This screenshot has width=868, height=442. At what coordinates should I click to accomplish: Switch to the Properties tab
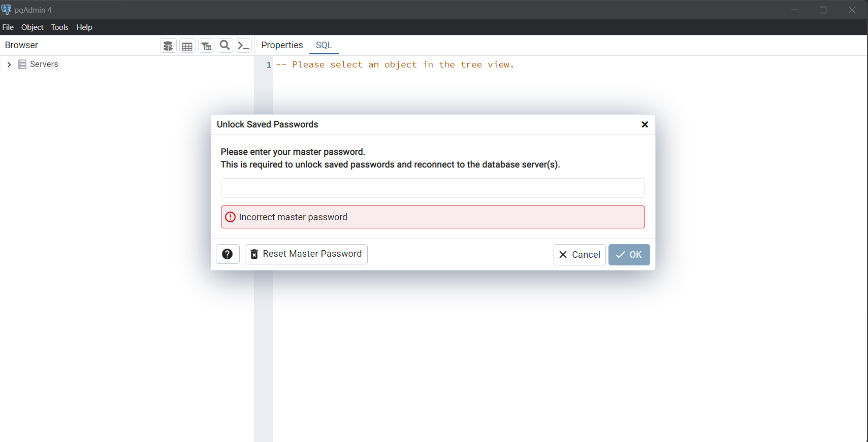tap(282, 45)
